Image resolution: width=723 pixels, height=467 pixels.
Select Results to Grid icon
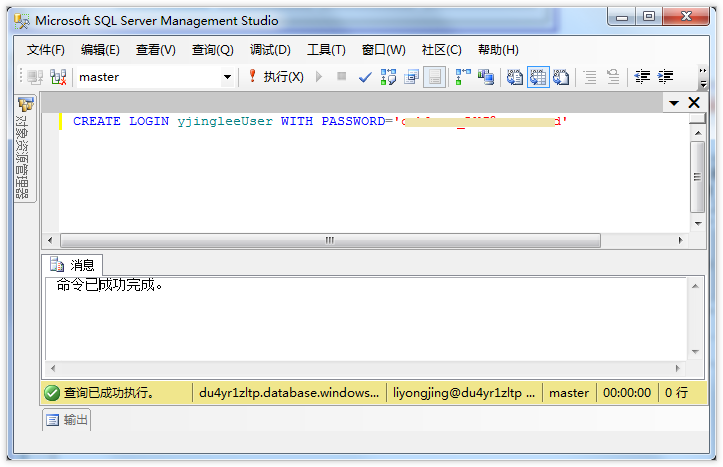538,77
